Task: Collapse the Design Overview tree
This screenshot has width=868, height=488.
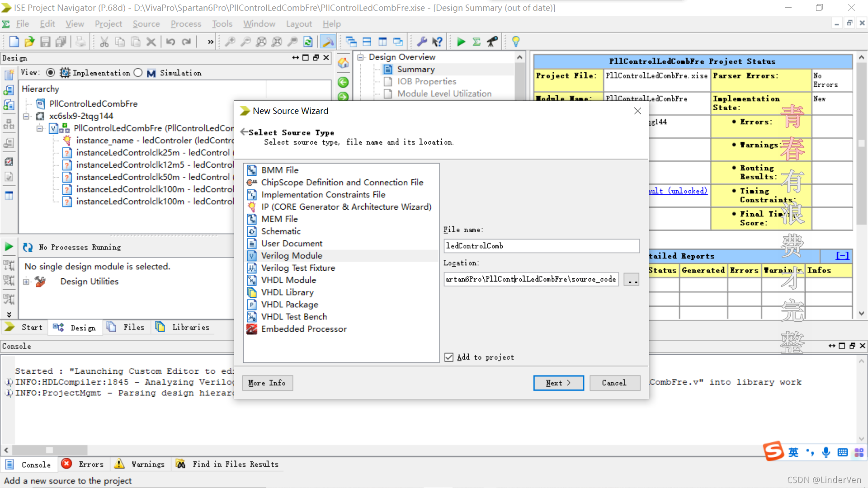Action: [x=361, y=57]
